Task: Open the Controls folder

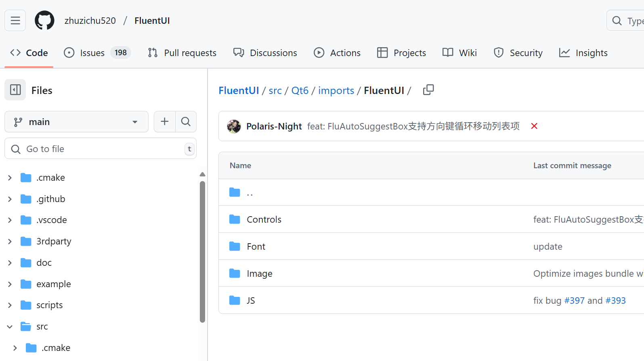Action: pyautogui.click(x=264, y=219)
